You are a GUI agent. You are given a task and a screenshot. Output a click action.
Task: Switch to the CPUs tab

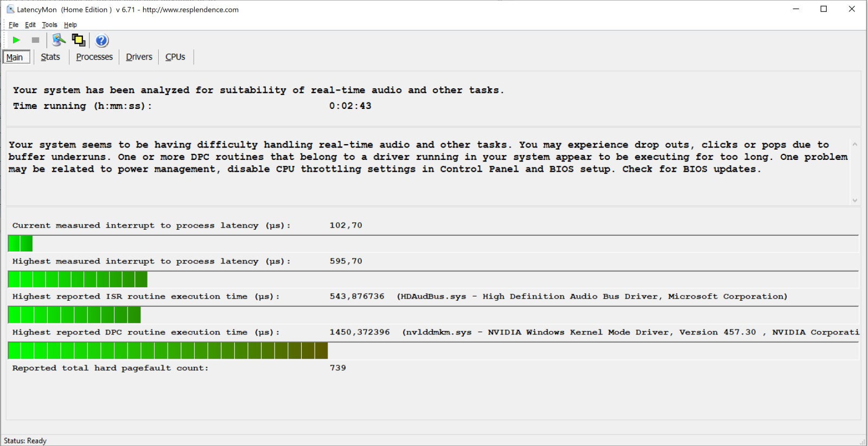(175, 57)
